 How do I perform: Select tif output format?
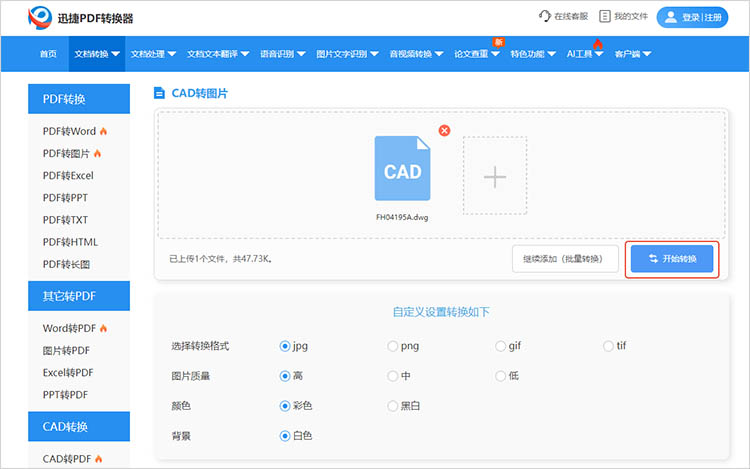608,346
